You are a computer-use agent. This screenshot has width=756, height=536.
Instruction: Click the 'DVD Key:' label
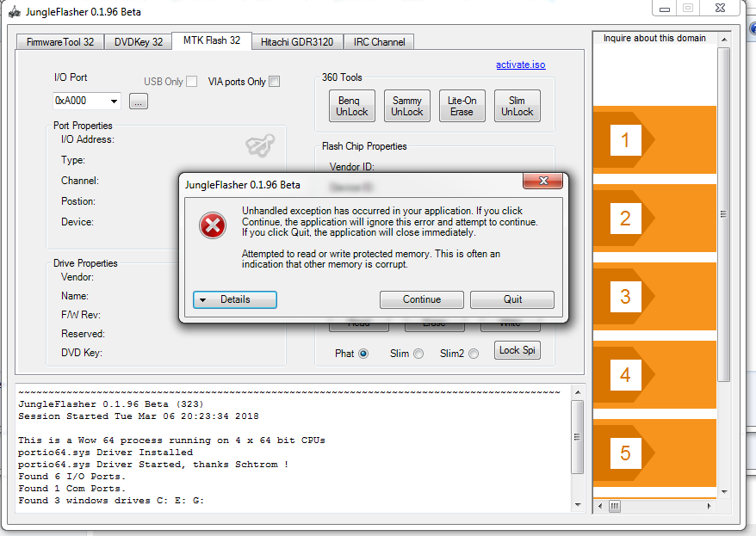click(82, 353)
